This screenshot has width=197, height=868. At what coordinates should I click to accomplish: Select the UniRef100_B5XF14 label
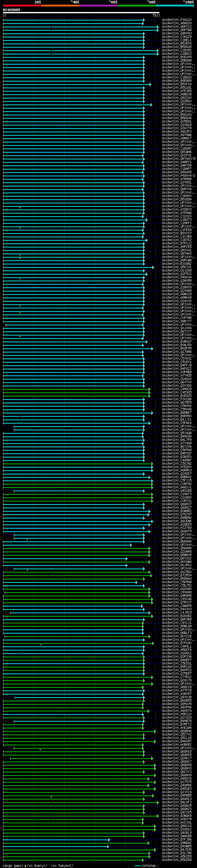point(177,84)
